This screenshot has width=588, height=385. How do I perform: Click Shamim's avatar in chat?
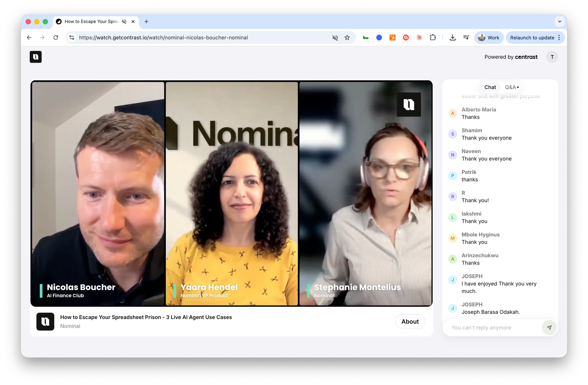coord(452,134)
